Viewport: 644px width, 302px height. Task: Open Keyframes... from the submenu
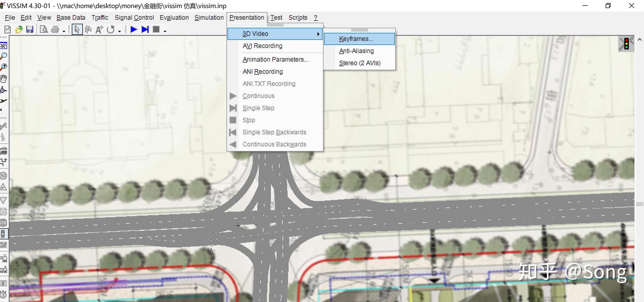356,39
